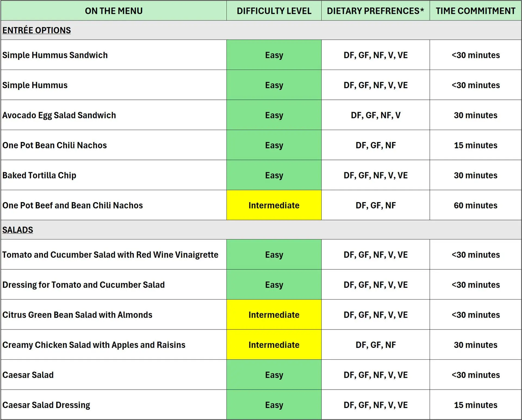Select the SALADS section heading
This screenshot has width=522, height=420.
pos(18,230)
